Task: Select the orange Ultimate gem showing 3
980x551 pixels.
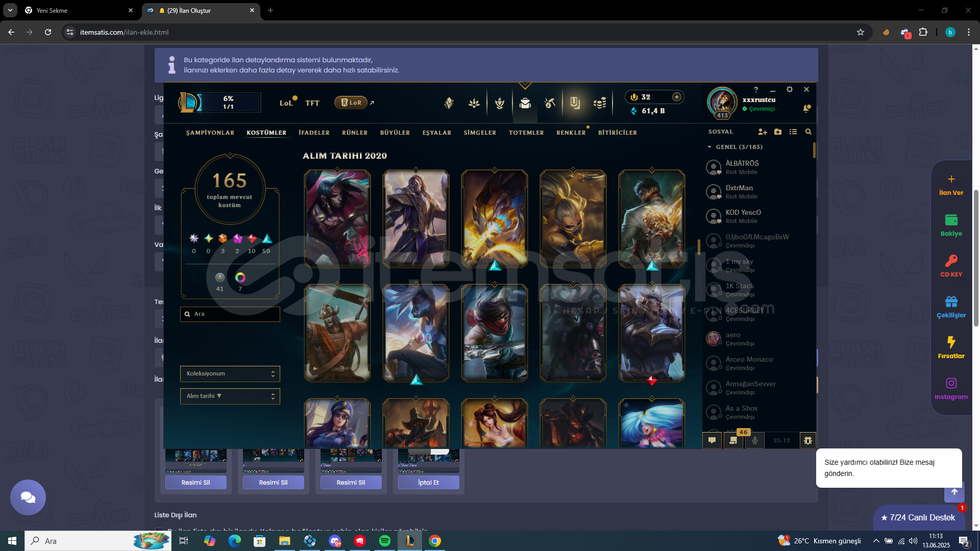Action: coord(223,239)
